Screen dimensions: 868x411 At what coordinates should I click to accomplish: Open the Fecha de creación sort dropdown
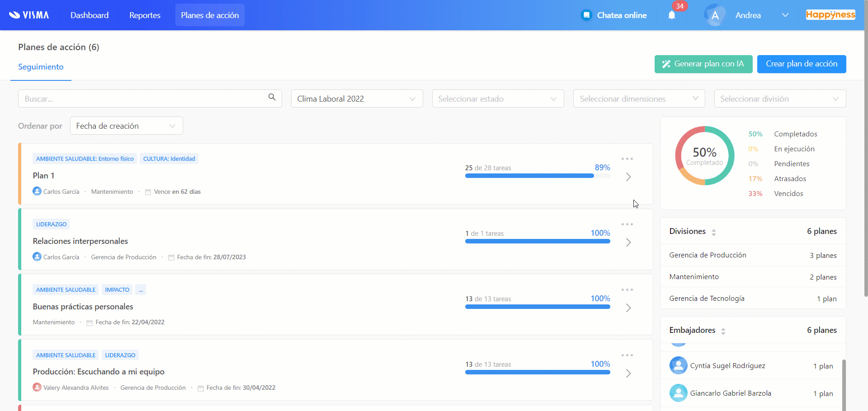click(126, 126)
